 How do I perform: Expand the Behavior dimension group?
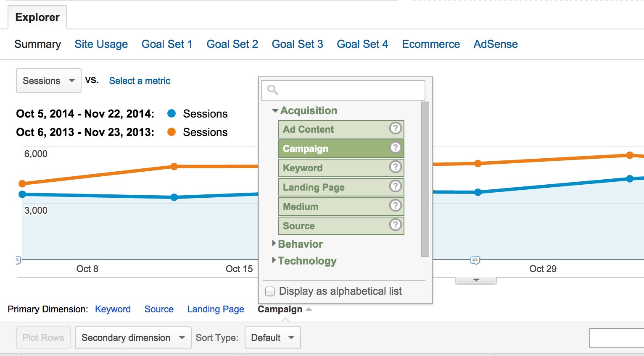(x=274, y=243)
